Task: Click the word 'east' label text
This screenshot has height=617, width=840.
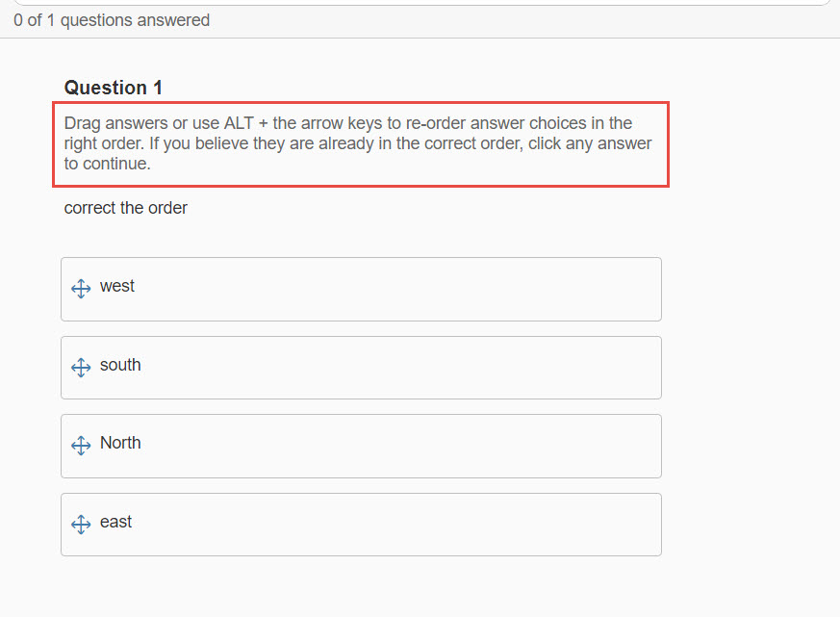Action: (115, 522)
